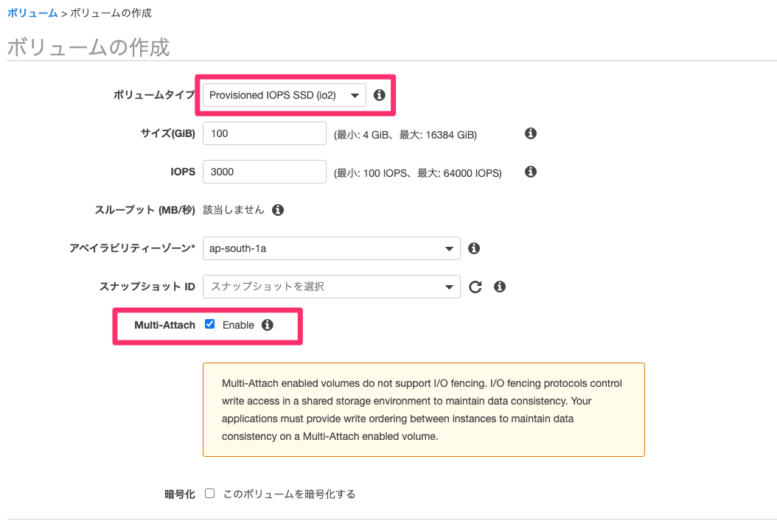
Task: Open the Provisioned IOPS SSD (io2) dropdown
Action: [x=285, y=95]
